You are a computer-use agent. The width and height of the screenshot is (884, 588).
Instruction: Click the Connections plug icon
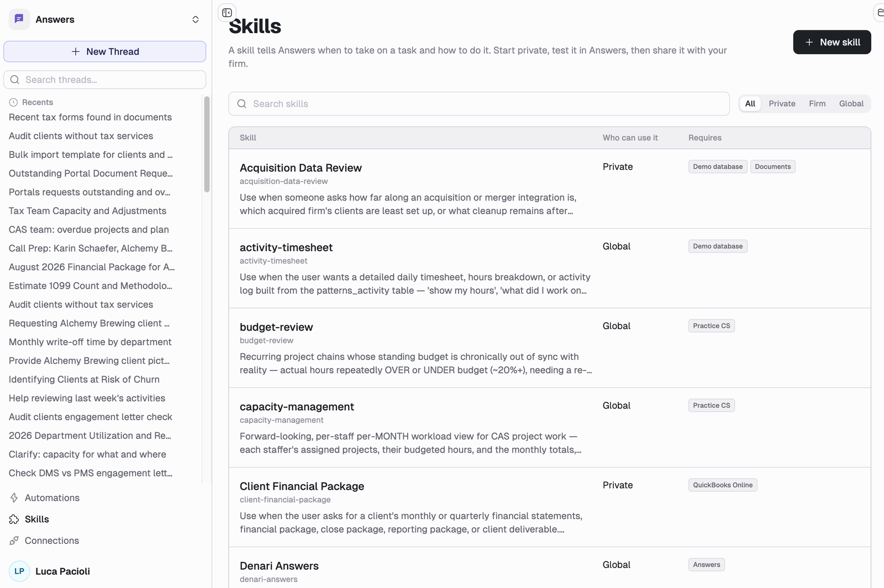tap(14, 541)
